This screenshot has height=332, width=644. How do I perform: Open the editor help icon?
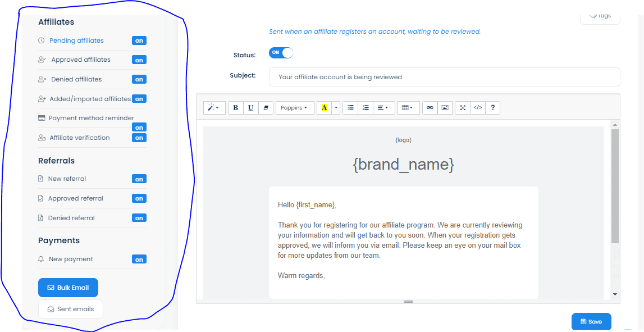[x=492, y=108]
